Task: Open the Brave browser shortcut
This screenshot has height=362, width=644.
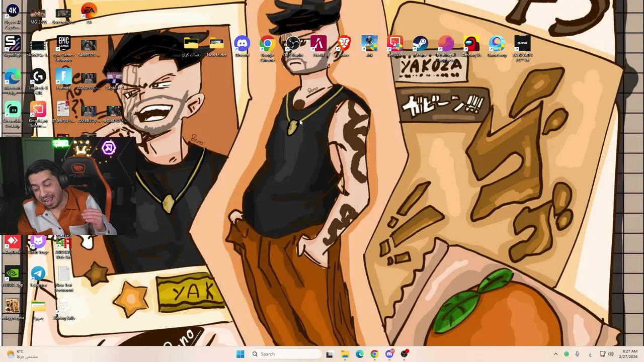Action: (344, 47)
